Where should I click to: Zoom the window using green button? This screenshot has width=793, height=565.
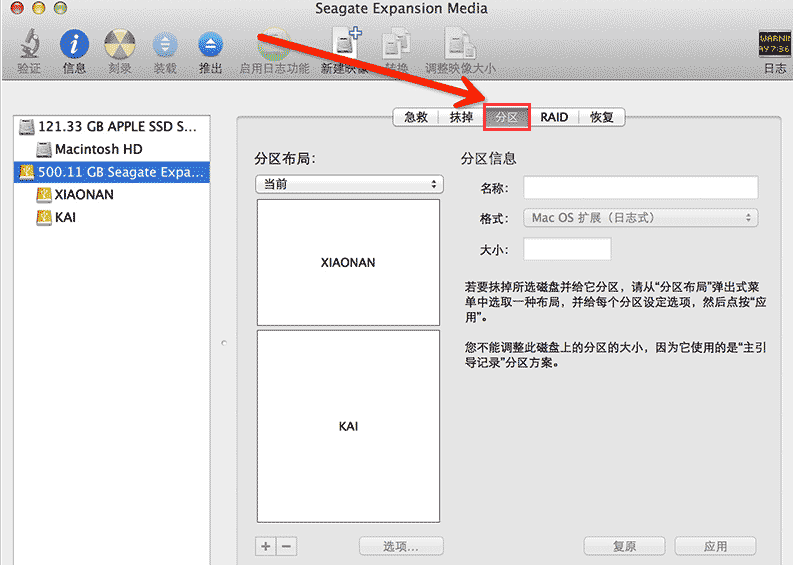[61, 8]
